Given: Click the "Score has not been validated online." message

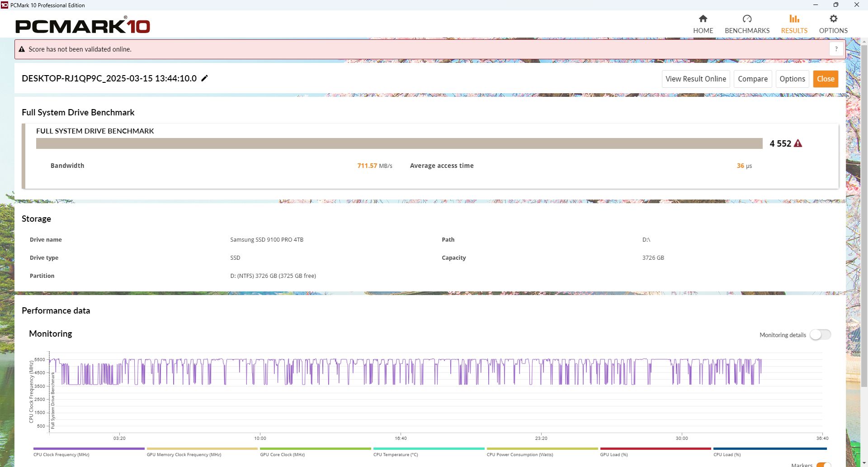Looking at the screenshot, I should 80,49.
